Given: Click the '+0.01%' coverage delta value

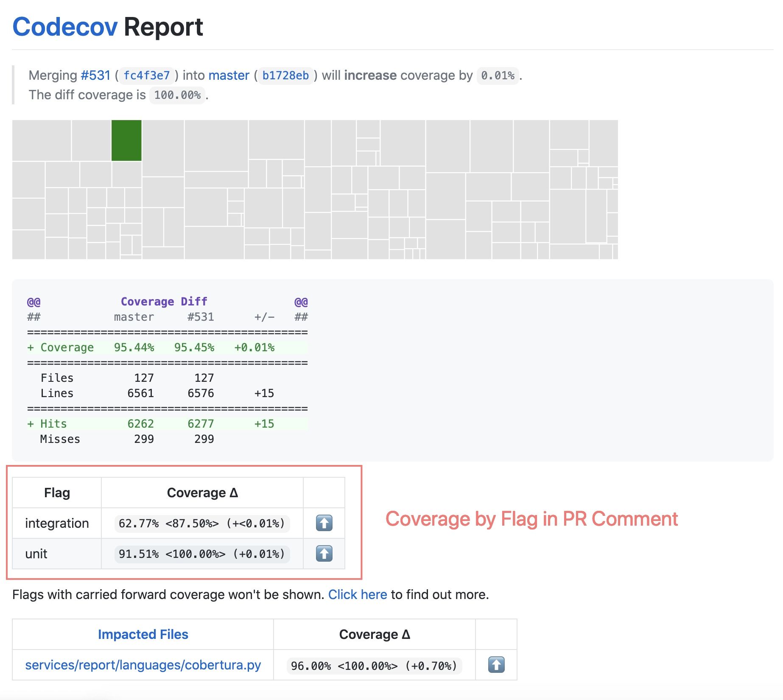Looking at the screenshot, I should pos(254,347).
